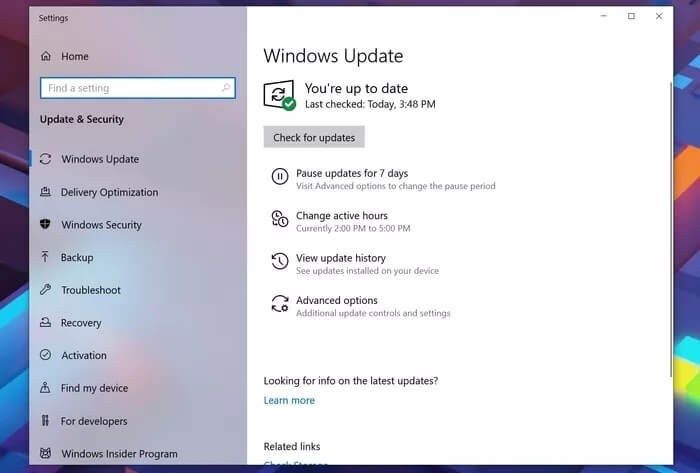The height and width of the screenshot is (473, 700).
Task: Open Find my device settings
Action: (94, 388)
